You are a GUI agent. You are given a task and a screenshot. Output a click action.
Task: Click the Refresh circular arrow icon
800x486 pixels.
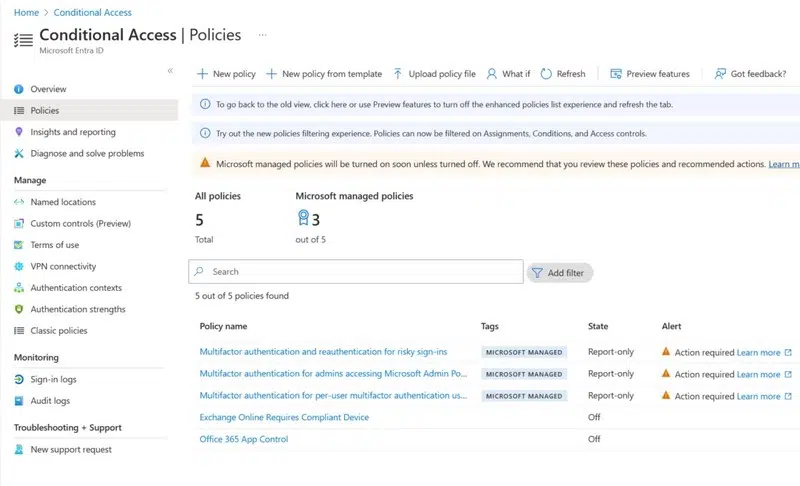546,74
